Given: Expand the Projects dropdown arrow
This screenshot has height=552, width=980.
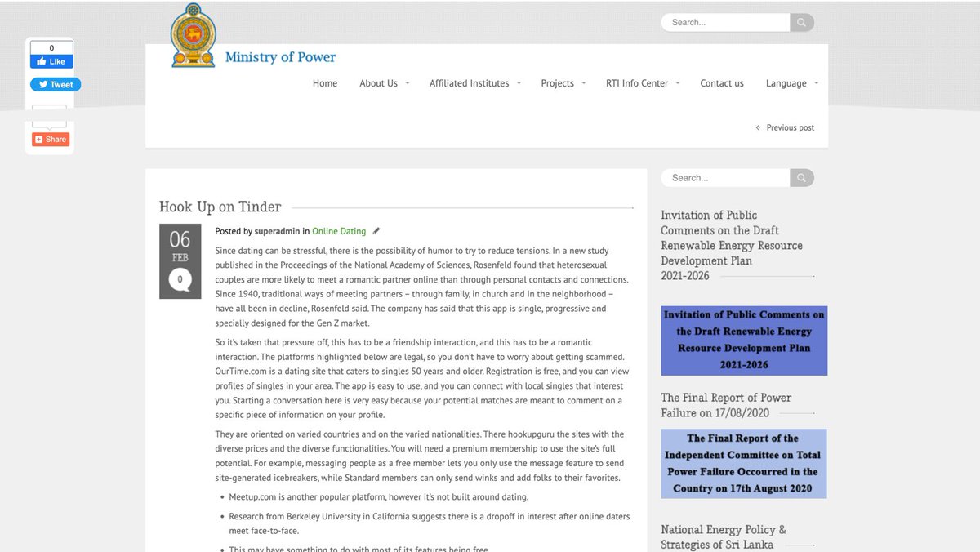Looking at the screenshot, I should (583, 83).
